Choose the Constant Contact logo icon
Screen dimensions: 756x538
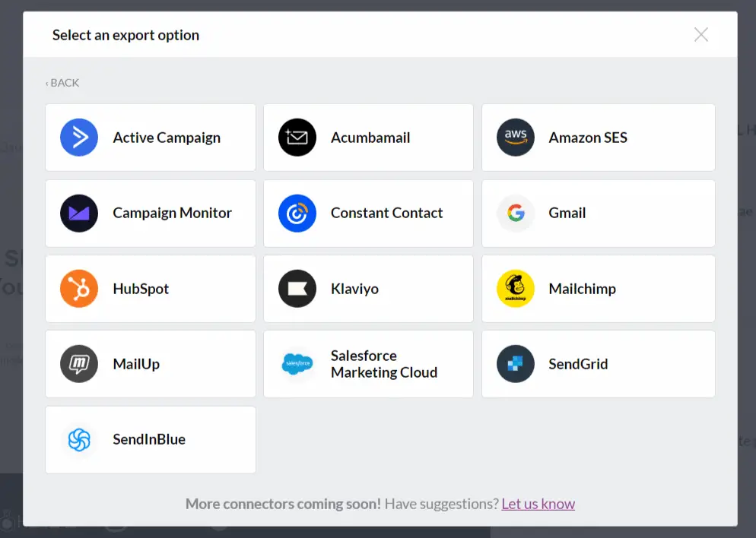pos(297,213)
